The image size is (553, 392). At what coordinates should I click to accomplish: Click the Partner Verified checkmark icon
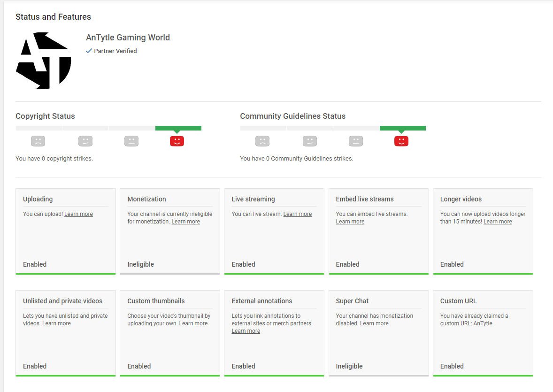click(x=89, y=51)
